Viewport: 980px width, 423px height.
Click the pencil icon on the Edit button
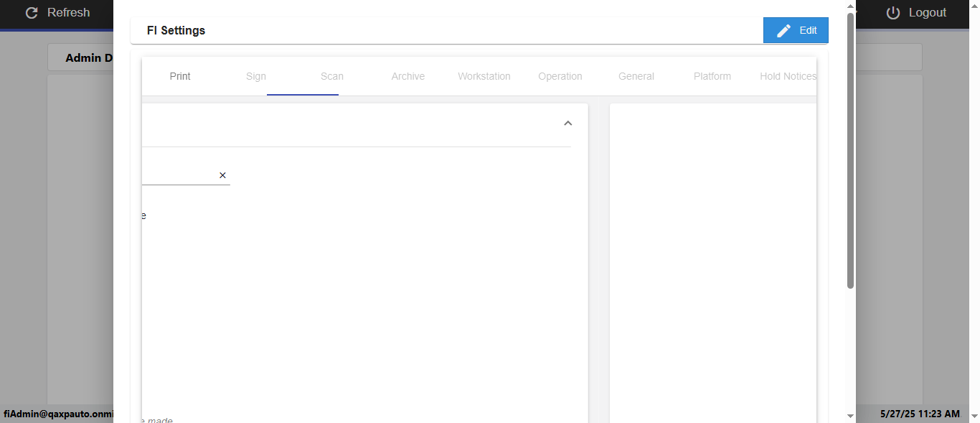784,30
